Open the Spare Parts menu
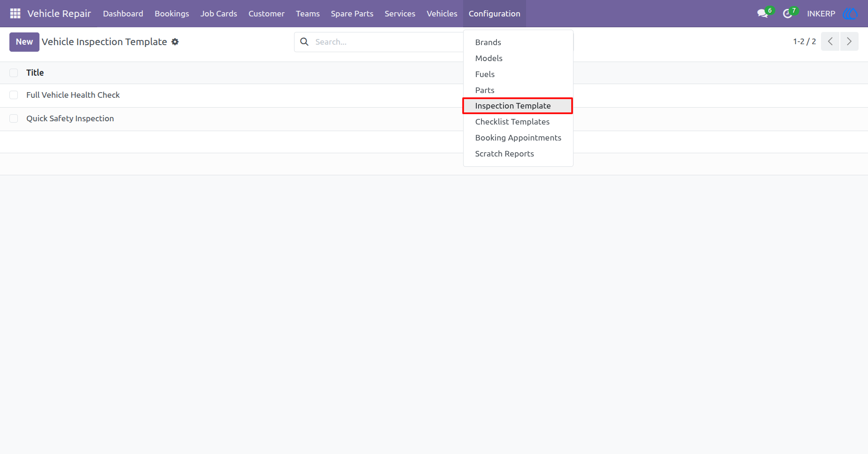 (x=352, y=14)
